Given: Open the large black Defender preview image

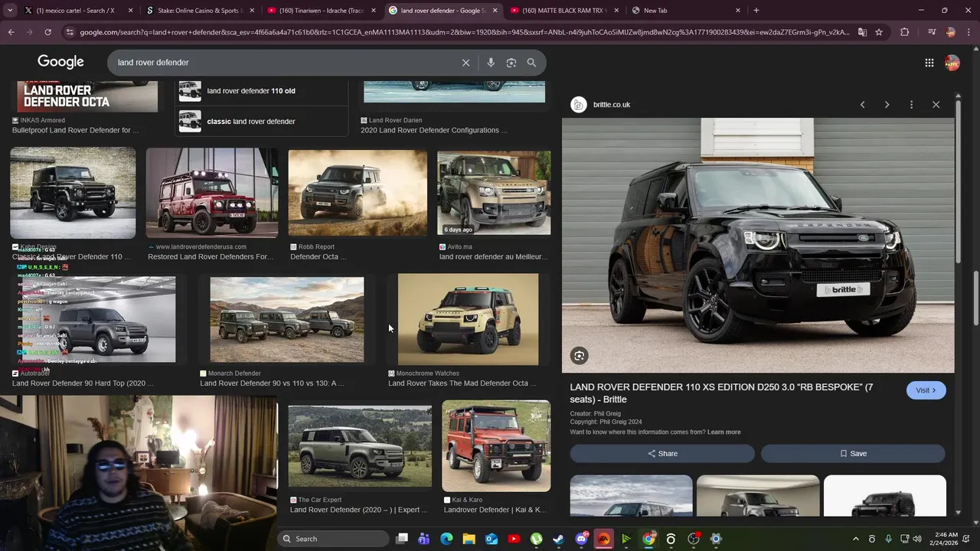Looking at the screenshot, I should (x=758, y=245).
